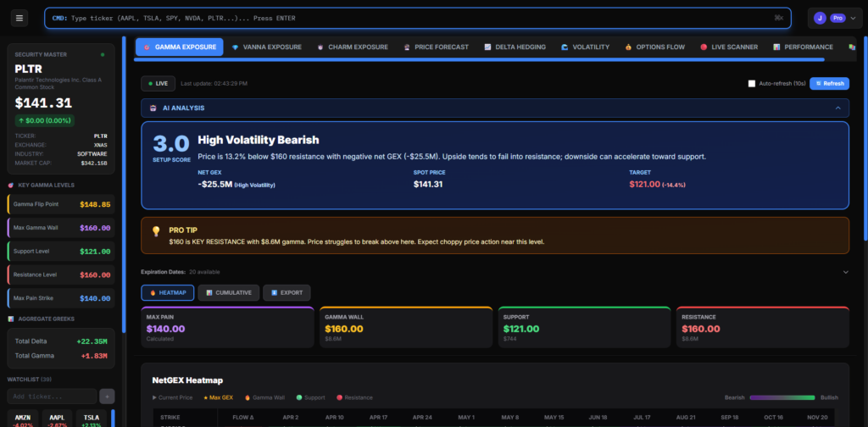The width and height of the screenshot is (868, 427).
Task: Open AMZN from the watchlist
Action: point(23,419)
